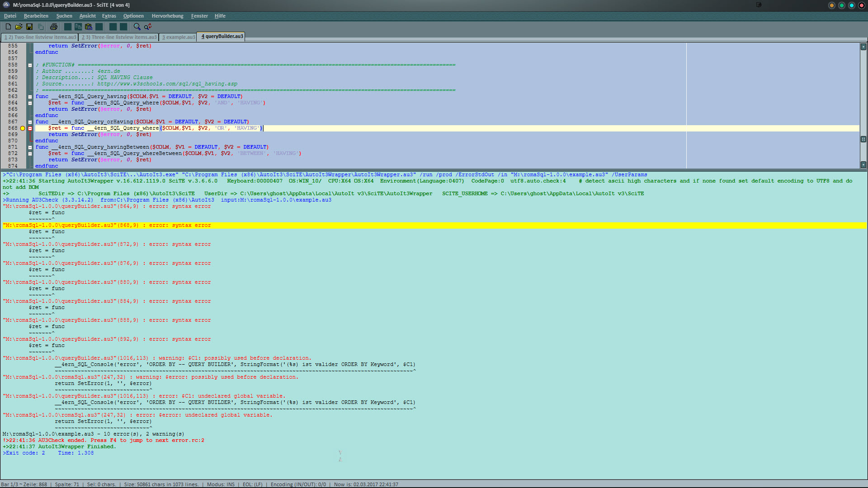Screen dimensions: 868x488
Task: Switch to the example.au3 tab
Action: [179, 37]
